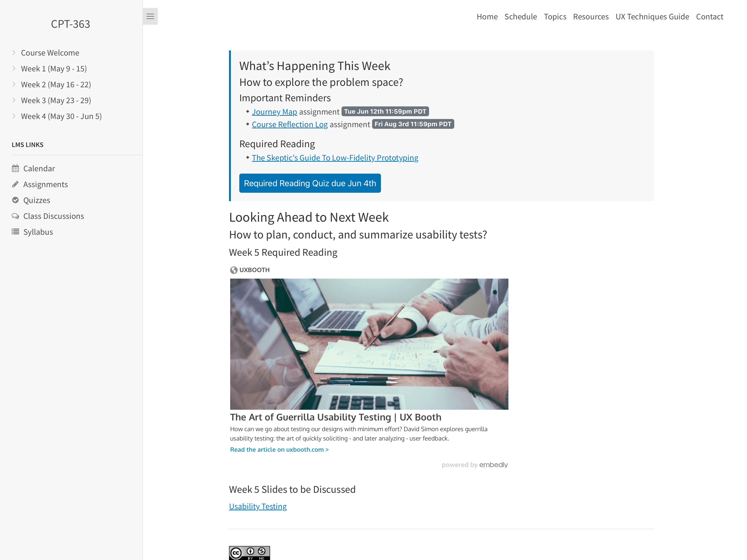
Task: Open the UX Techniques Guide menu item
Action: click(652, 16)
